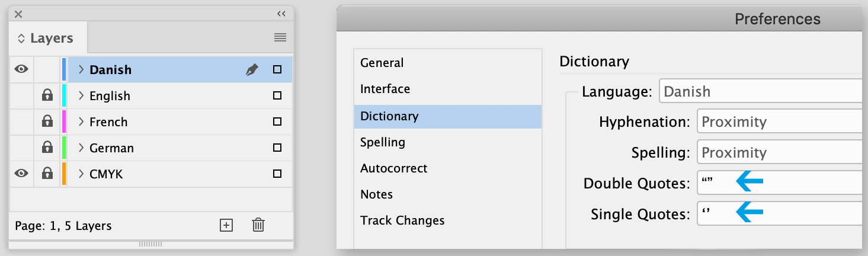Viewport: 868px width, 256px height.
Task: Expand the French layer contents
Action: 82,122
